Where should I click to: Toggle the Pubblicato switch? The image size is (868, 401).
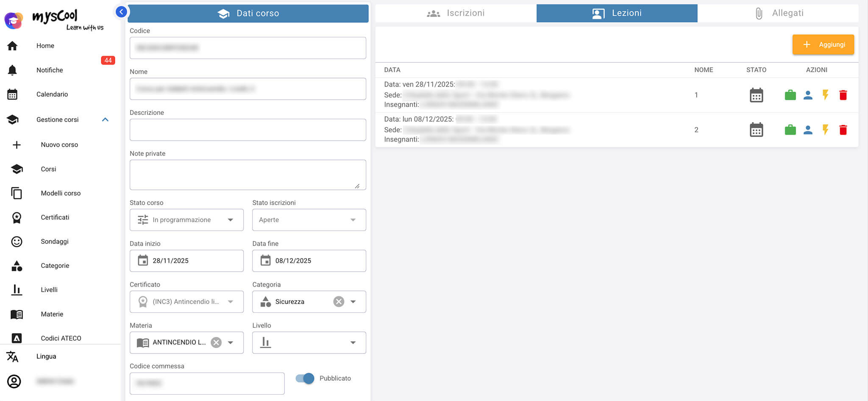[305, 378]
